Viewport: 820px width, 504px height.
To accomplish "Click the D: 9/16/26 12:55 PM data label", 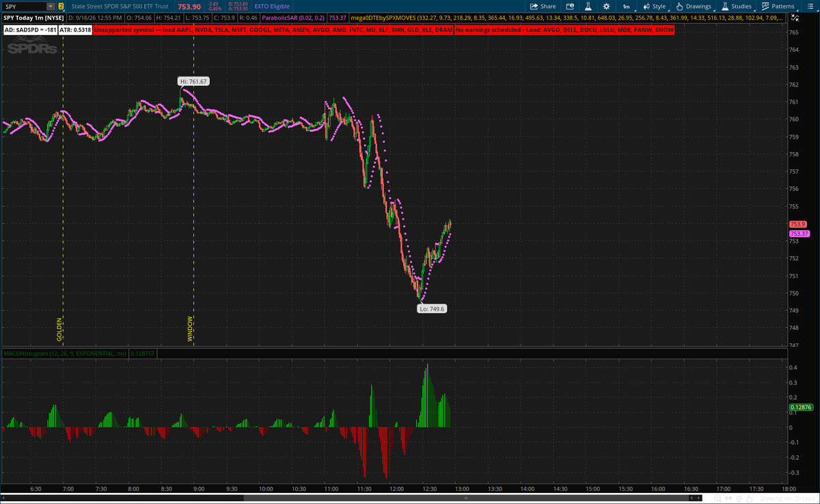I will pyautogui.click(x=95, y=18).
